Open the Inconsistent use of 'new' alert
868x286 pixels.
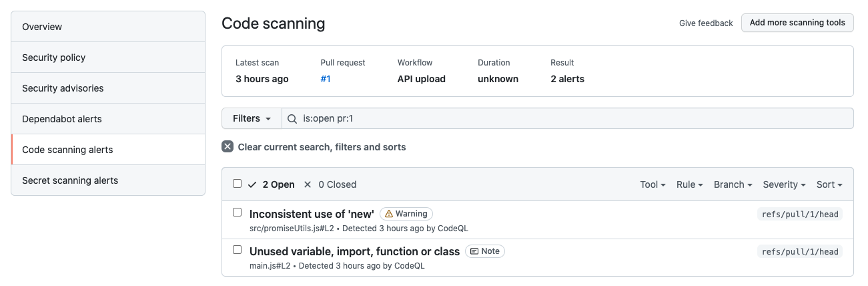coord(312,214)
